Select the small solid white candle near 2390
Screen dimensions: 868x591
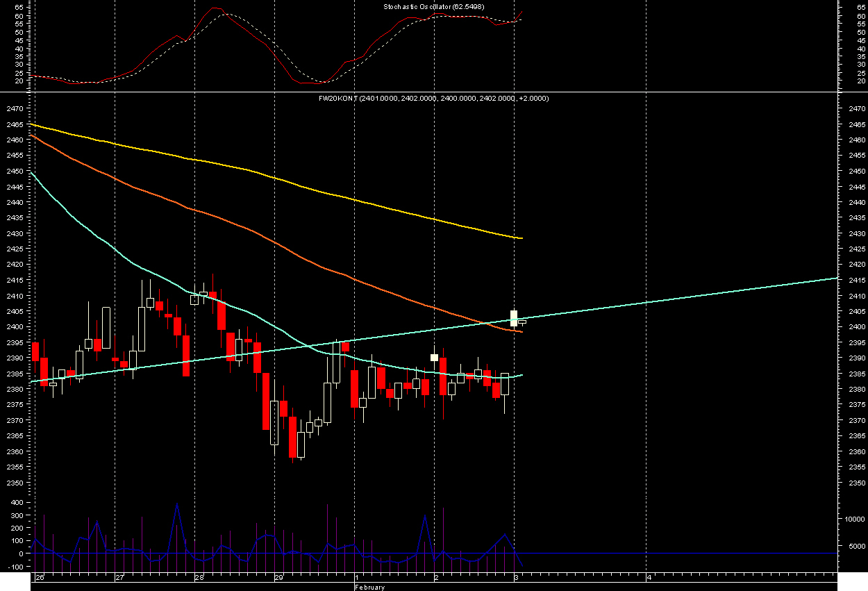(x=434, y=358)
